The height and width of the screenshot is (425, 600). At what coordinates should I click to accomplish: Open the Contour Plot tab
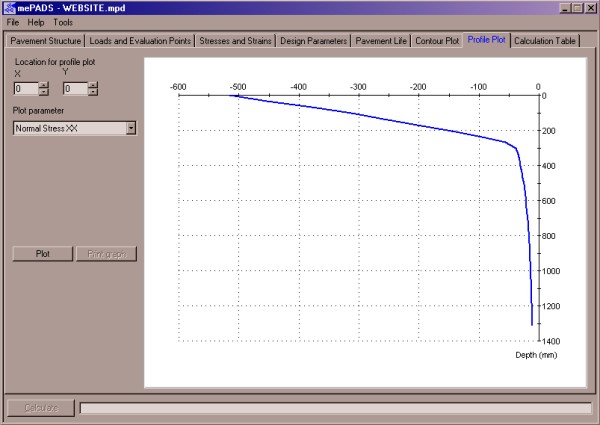click(x=437, y=41)
